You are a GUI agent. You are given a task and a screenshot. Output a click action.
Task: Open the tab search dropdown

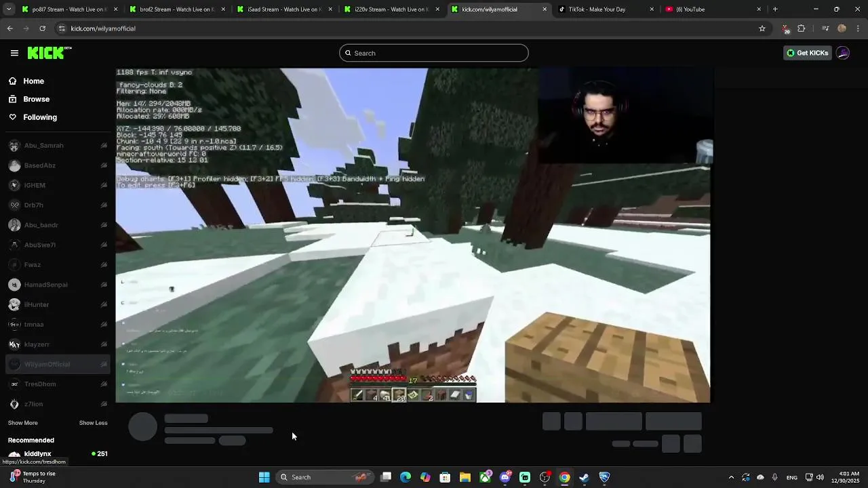click(8, 9)
